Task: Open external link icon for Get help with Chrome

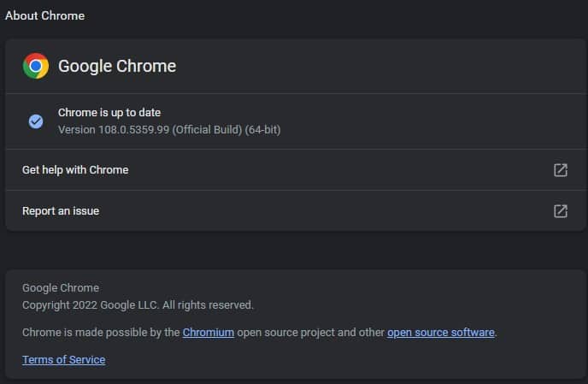Action: (561, 170)
